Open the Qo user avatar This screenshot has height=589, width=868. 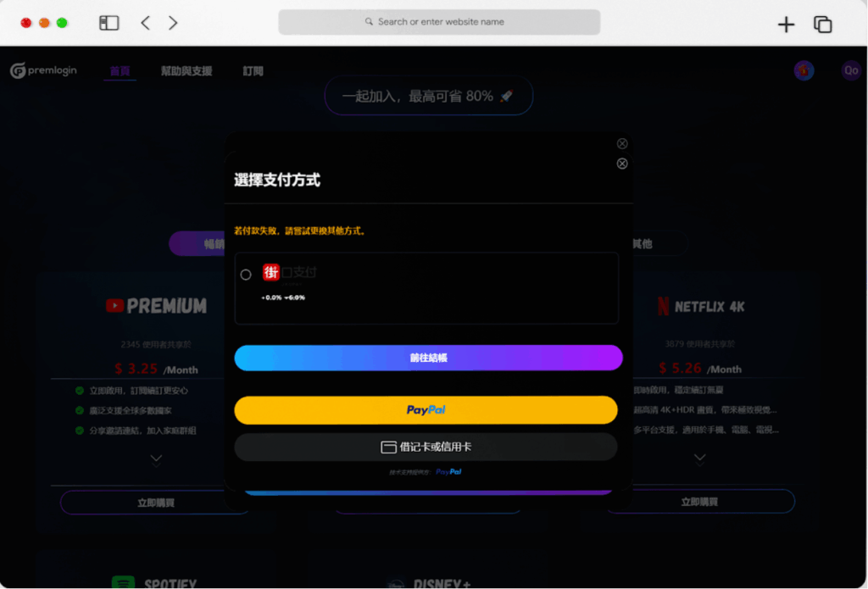pyautogui.click(x=850, y=70)
